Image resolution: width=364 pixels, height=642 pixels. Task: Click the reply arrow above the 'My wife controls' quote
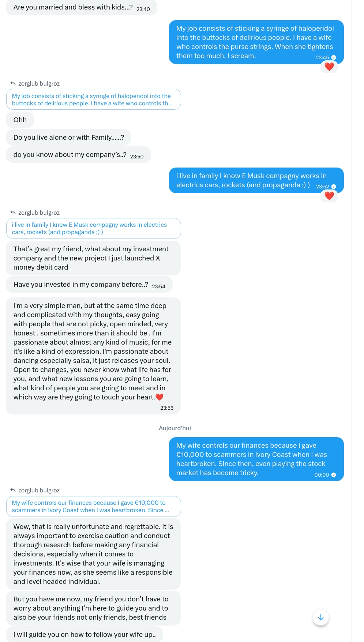[13, 490]
